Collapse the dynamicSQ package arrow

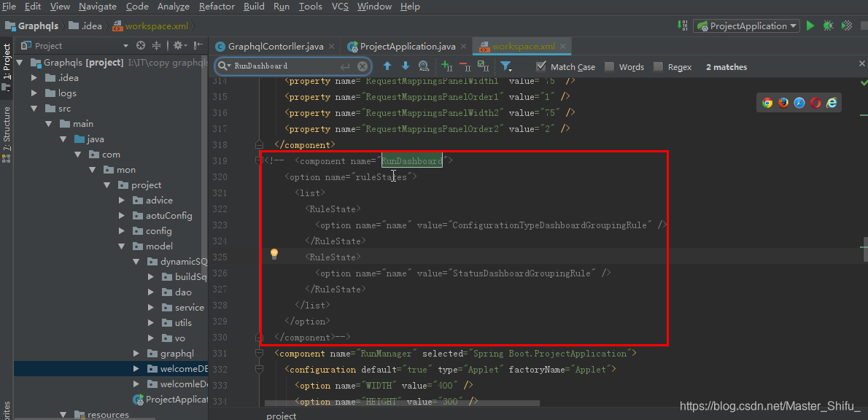pyautogui.click(x=136, y=262)
